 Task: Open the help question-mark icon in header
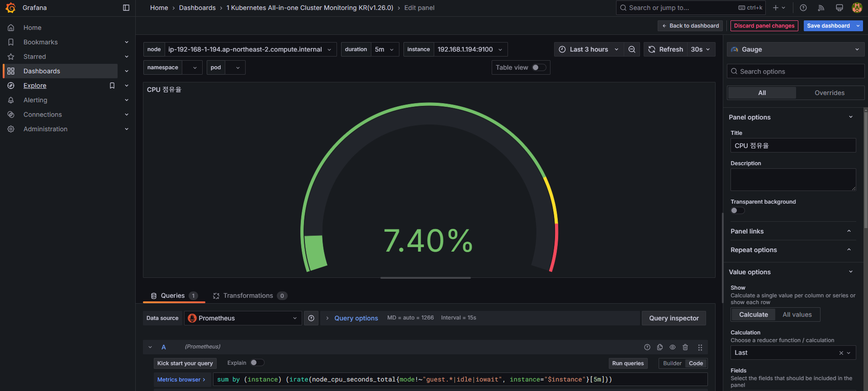[803, 8]
